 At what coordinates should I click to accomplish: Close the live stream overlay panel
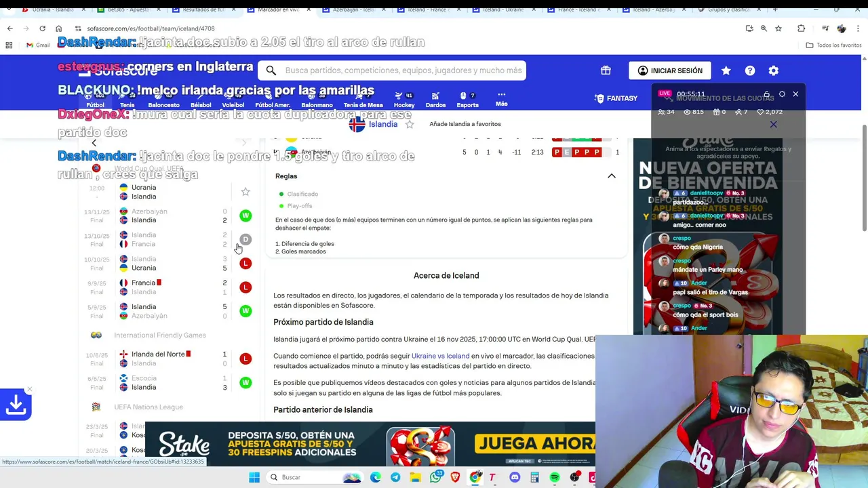[x=795, y=94]
